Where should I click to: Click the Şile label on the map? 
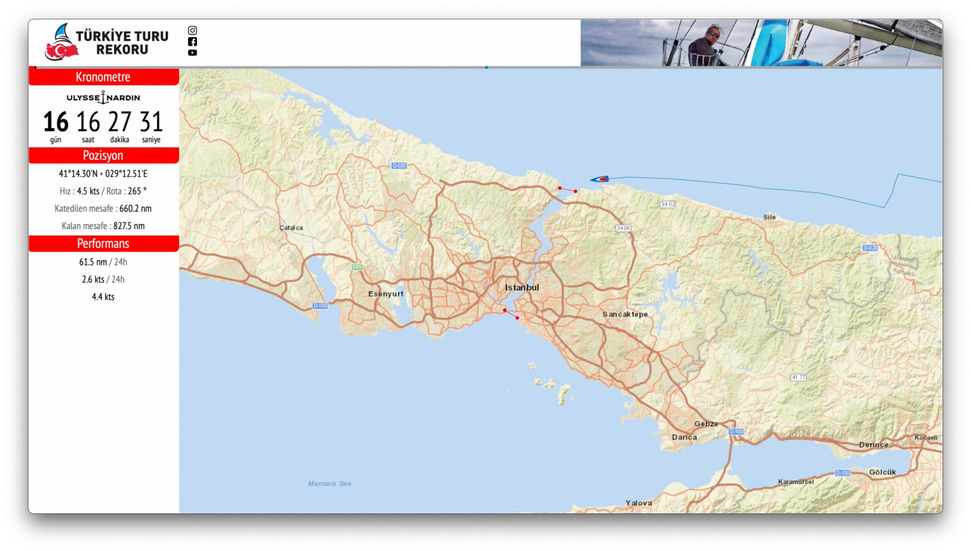click(769, 217)
